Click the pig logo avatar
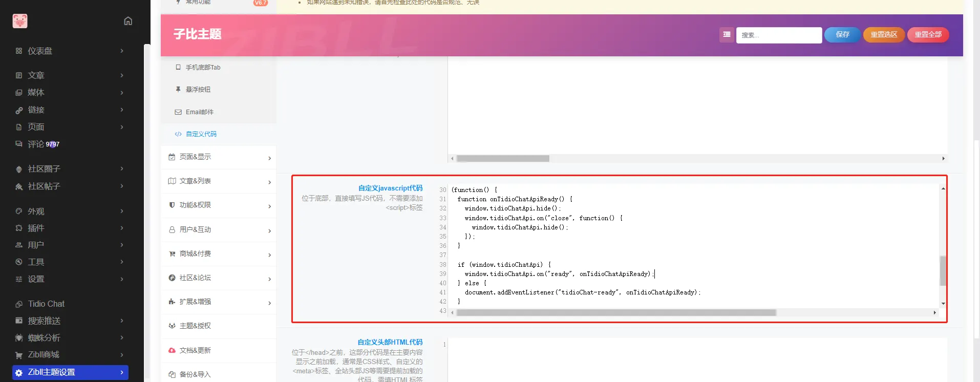Image resolution: width=980 pixels, height=382 pixels. pos(20,21)
